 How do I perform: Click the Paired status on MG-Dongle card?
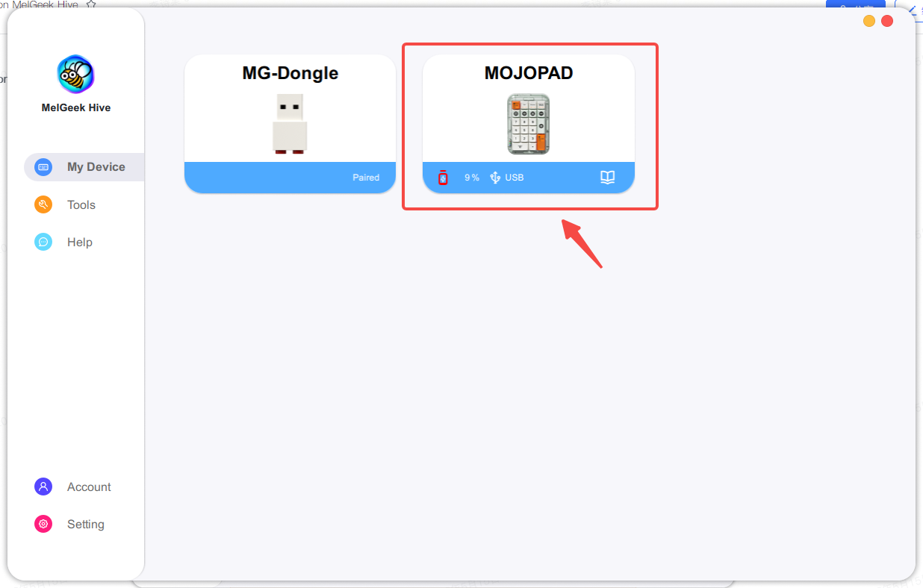click(366, 178)
